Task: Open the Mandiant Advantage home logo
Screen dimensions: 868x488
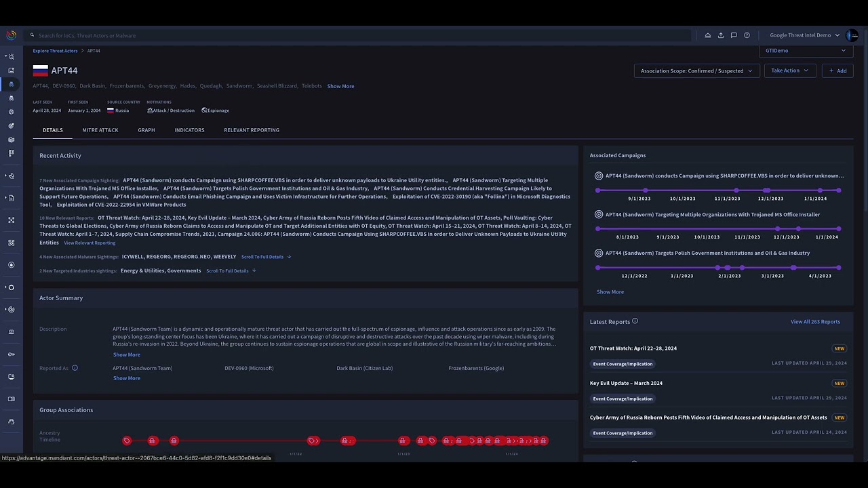Action: click(x=11, y=35)
